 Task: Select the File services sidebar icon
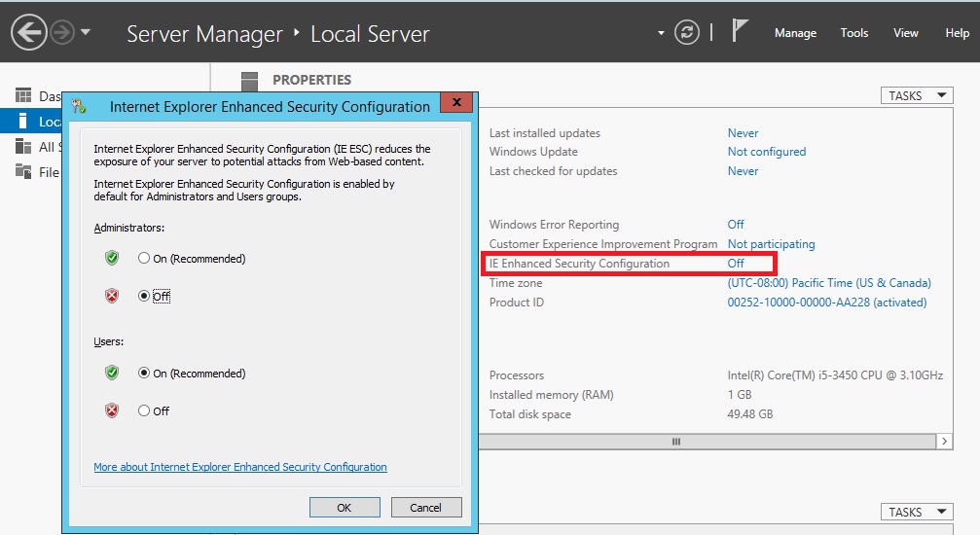tap(23, 172)
